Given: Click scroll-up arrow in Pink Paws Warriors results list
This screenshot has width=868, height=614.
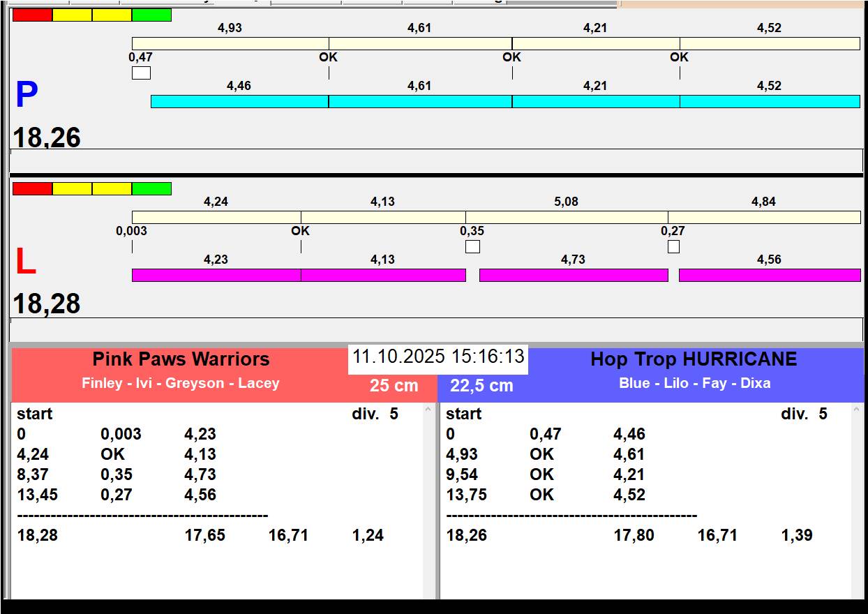Looking at the screenshot, I should tap(428, 411).
